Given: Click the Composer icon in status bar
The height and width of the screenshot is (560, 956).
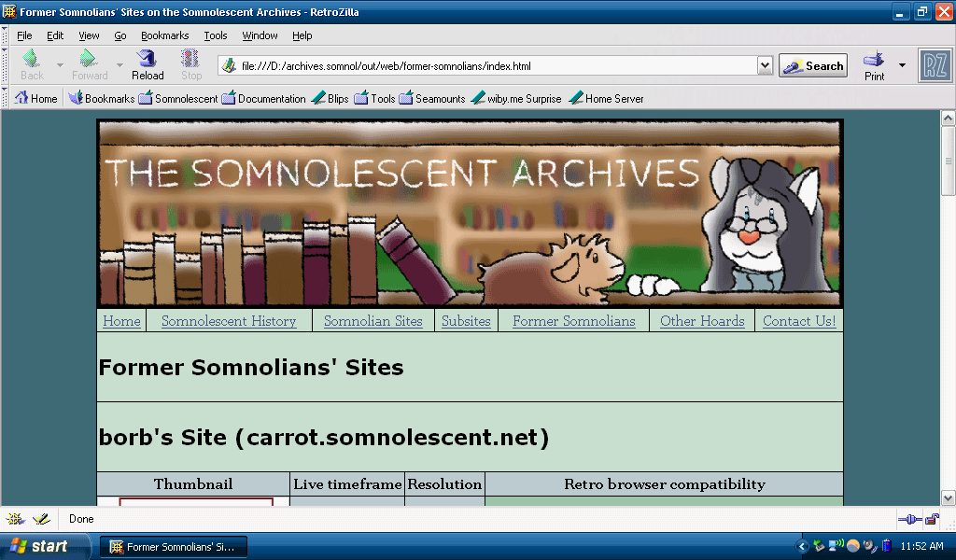Looking at the screenshot, I should pyautogui.click(x=41, y=519).
